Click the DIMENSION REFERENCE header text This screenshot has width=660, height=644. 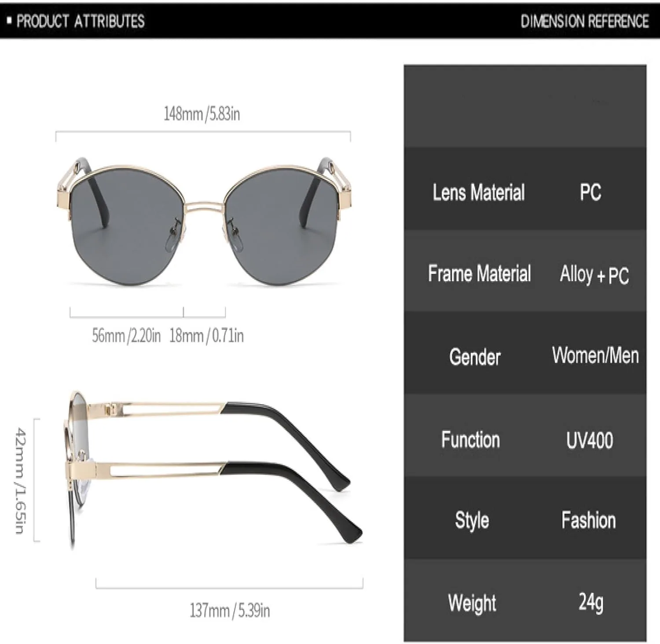tap(585, 21)
